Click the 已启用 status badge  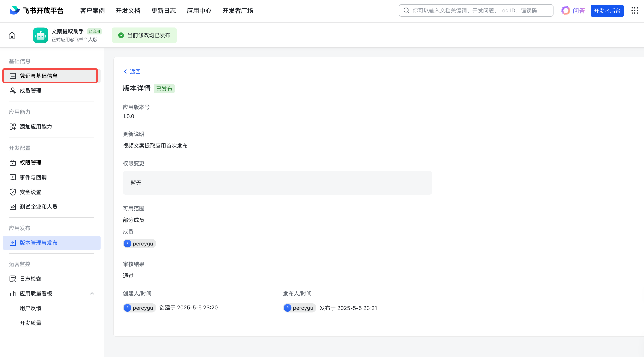[x=94, y=31]
